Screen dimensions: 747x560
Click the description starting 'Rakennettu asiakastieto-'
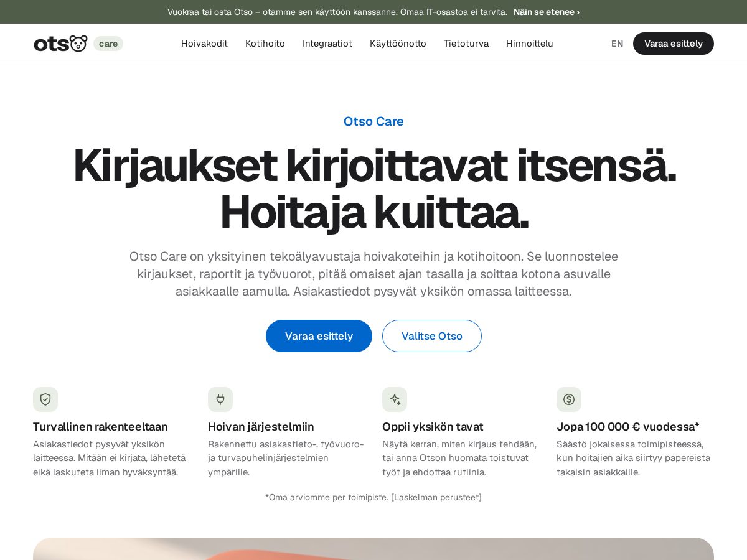(286, 458)
